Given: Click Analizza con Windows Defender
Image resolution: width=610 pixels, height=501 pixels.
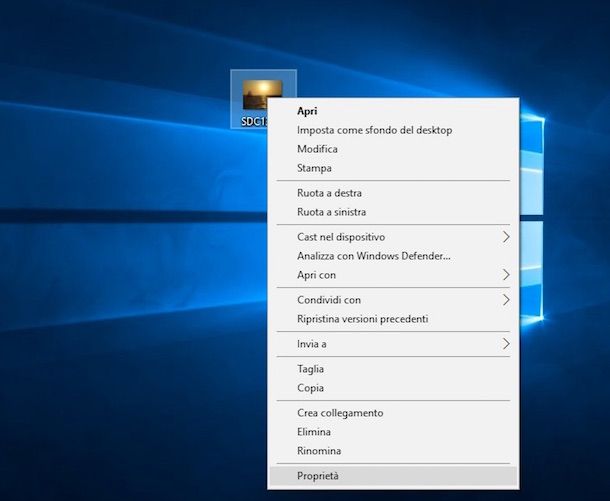Looking at the screenshot, I should [x=373, y=256].
